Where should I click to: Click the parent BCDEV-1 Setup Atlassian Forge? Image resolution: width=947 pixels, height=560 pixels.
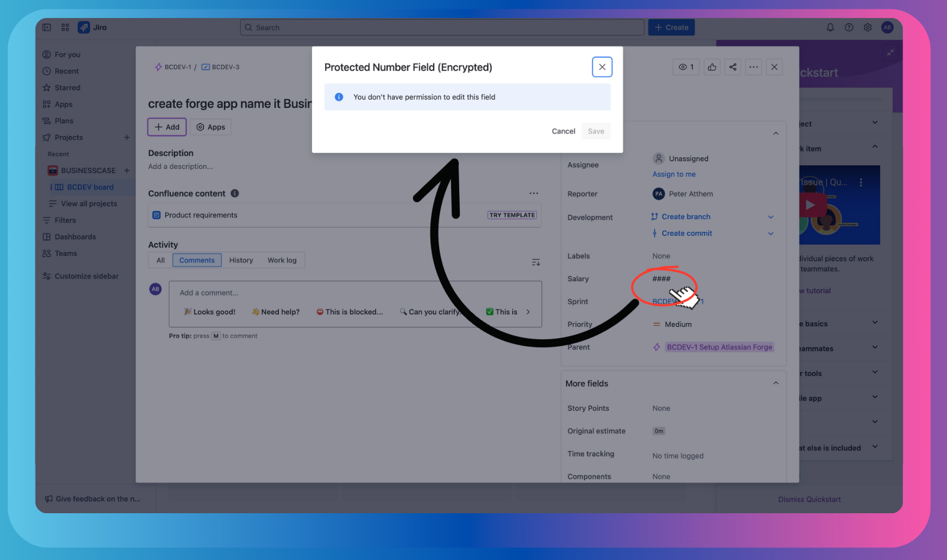(719, 347)
